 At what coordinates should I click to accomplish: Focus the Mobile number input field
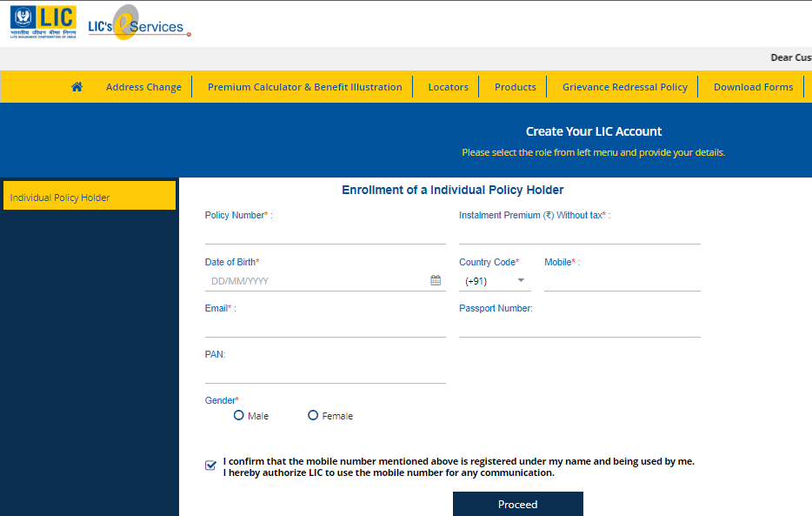coord(622,281)
